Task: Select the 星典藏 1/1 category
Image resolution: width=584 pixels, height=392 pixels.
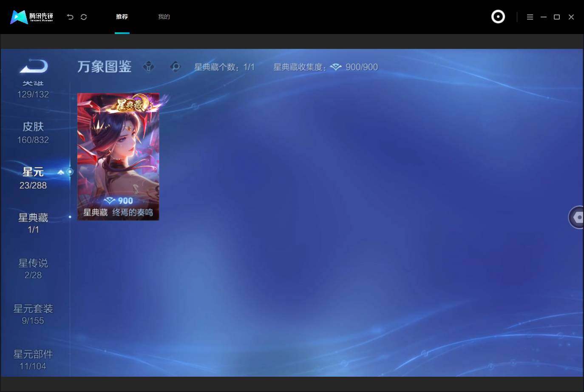Action: (x=33, y=224)
